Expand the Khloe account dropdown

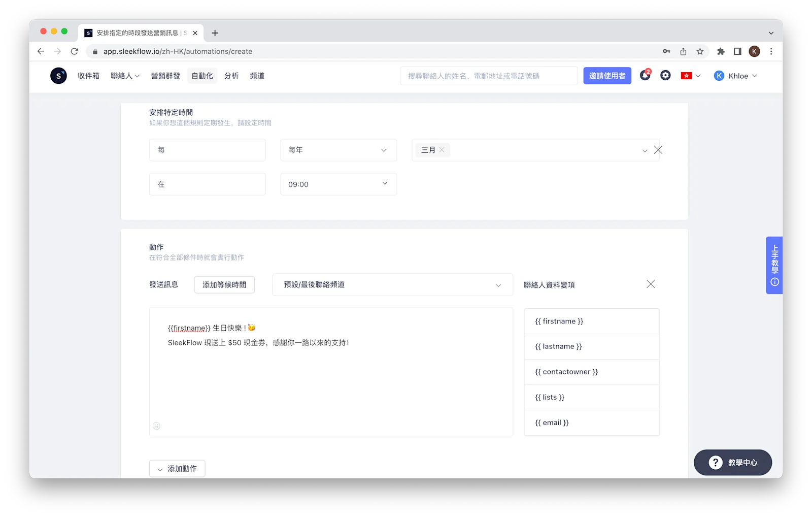[x=755, y=76]
